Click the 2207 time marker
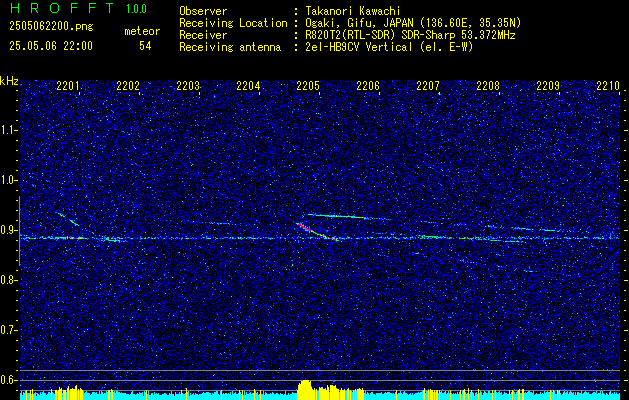629x400 pixels. pyautogui.click(x=428, y=85)
